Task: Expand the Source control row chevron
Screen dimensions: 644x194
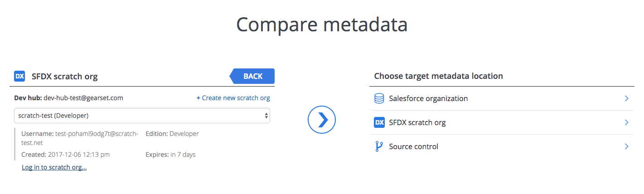Action: click(x=626, y=146)
